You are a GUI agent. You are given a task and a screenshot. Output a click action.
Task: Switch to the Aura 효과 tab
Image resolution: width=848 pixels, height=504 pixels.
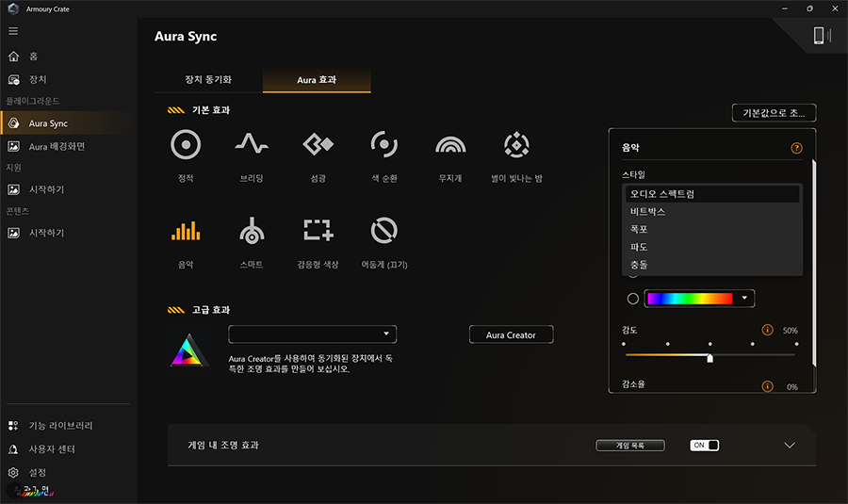point(317,80)
